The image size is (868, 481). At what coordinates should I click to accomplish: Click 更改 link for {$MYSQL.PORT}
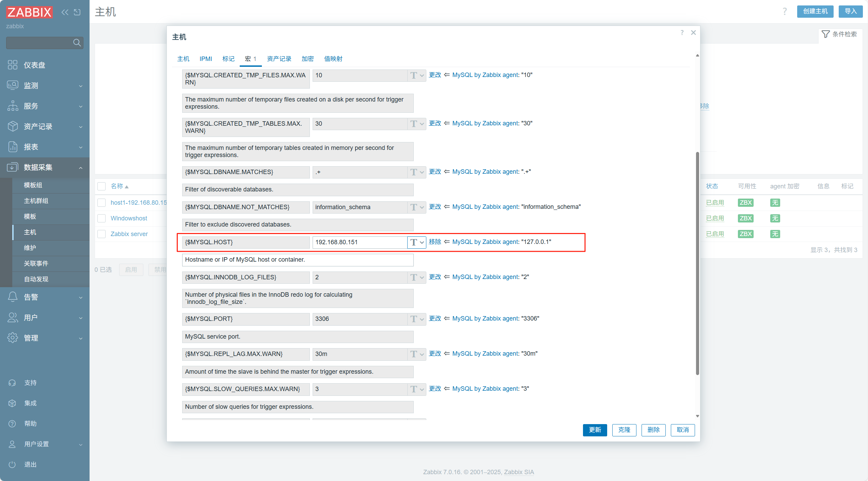point(435,319)
